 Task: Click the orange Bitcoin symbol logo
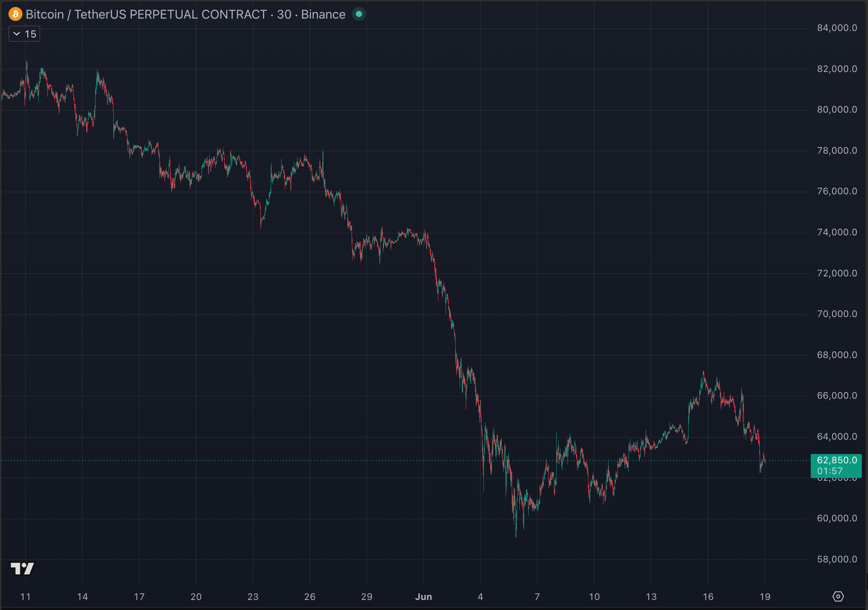point(15,14)
